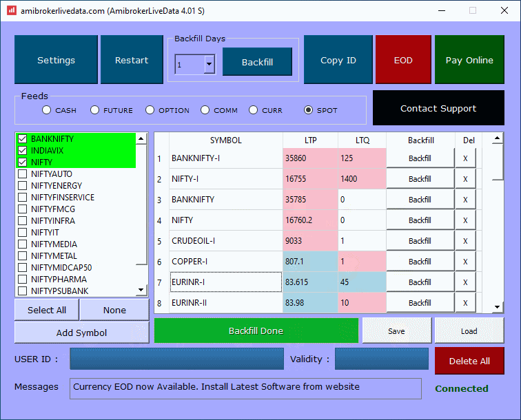Select the EURINR-I symbol cell
Screen dimensions: 521x420
click(226, 282)
